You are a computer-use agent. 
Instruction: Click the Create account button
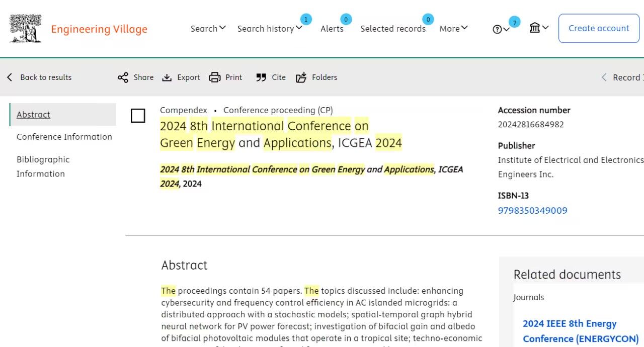coord(599,28)
